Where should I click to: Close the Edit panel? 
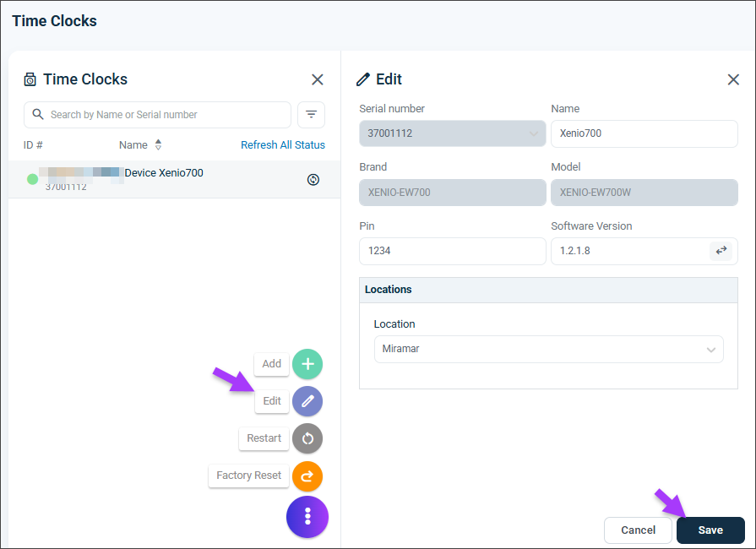click(733, 79)
